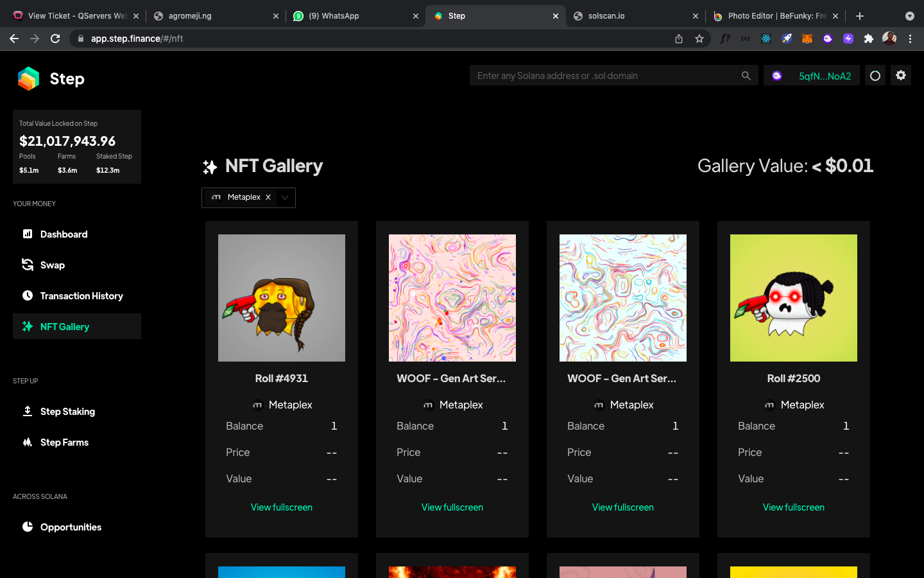Close the solscan.io tab
924x578 pixels.
[x=696, y=16]
